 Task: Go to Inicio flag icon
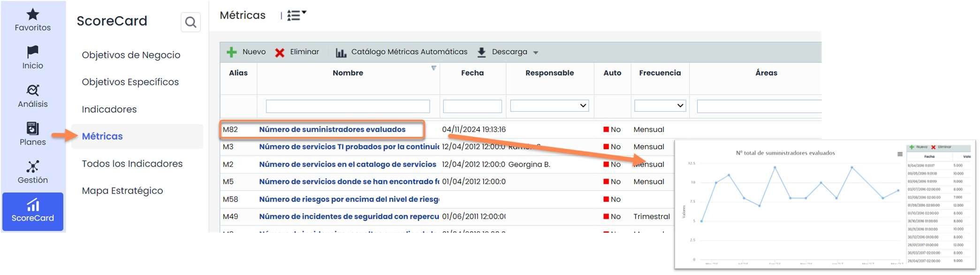(x=32, y=52)
